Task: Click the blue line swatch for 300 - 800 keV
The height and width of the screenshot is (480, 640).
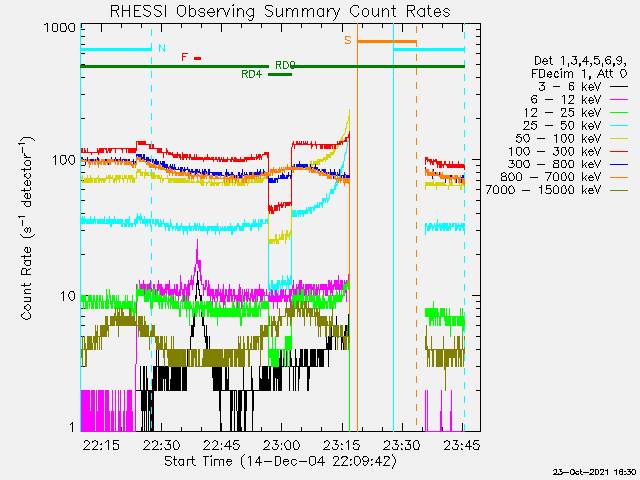Action: pos(619,164)
